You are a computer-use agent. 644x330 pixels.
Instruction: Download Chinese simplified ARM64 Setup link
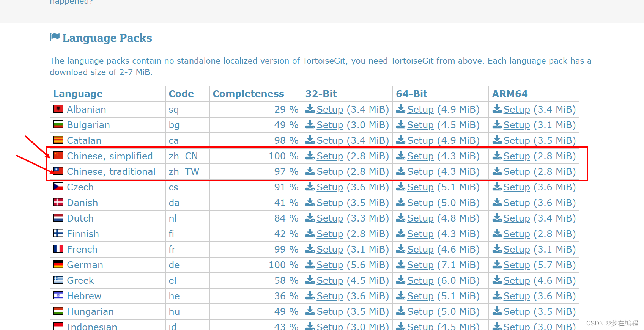tap(517, 156)
